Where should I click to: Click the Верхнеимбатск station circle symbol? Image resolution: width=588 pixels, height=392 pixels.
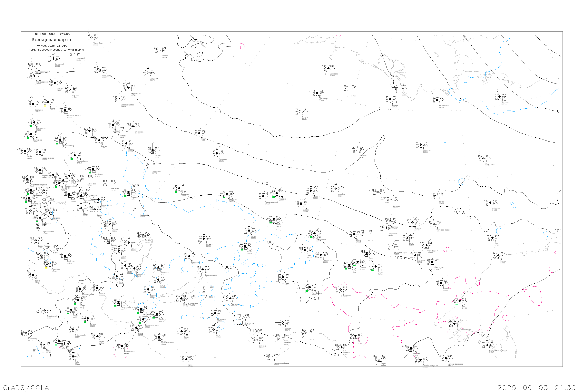point(119,99)
